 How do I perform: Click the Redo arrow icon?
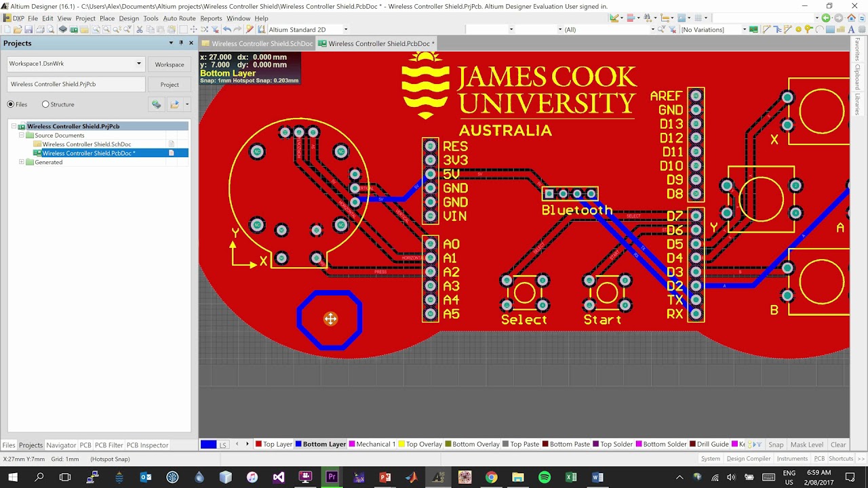click(238, 29)
